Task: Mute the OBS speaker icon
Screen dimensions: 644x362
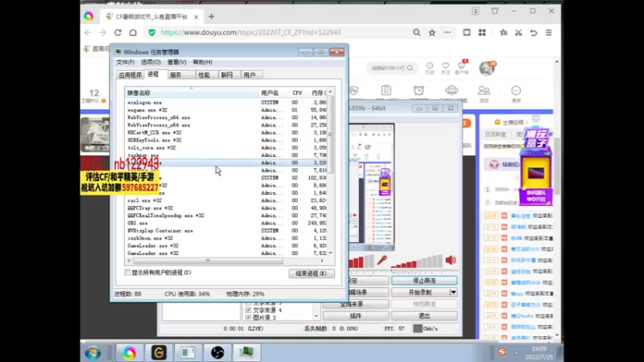Action: (x=451, y=260)
